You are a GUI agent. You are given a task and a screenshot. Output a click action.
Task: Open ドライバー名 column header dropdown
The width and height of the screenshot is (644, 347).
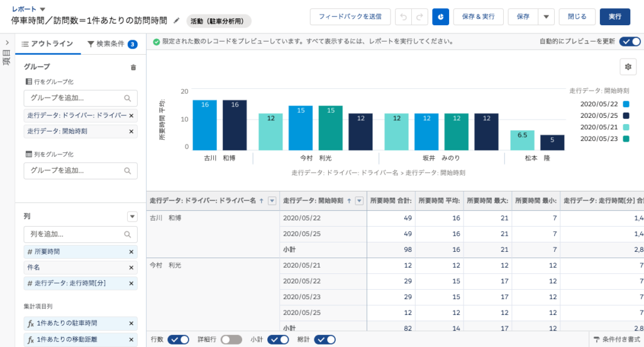272,201
